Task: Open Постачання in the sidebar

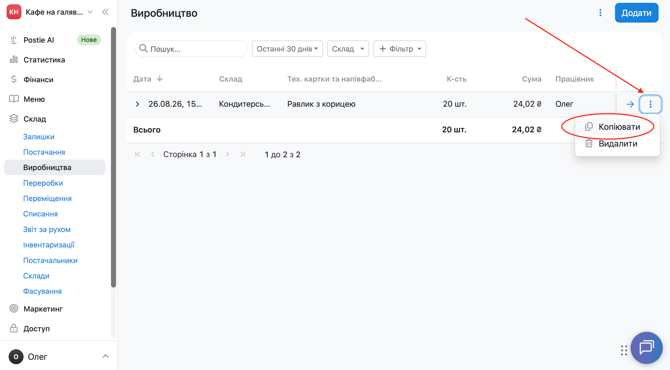Action: (x=44, y=152)
